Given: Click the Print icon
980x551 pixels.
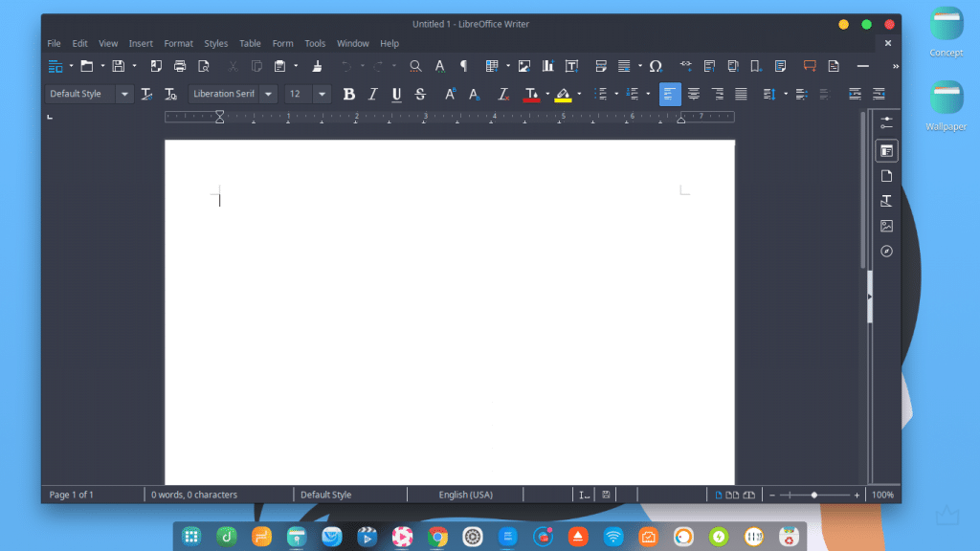Looking at the screenshot, I should coord(180,66).
